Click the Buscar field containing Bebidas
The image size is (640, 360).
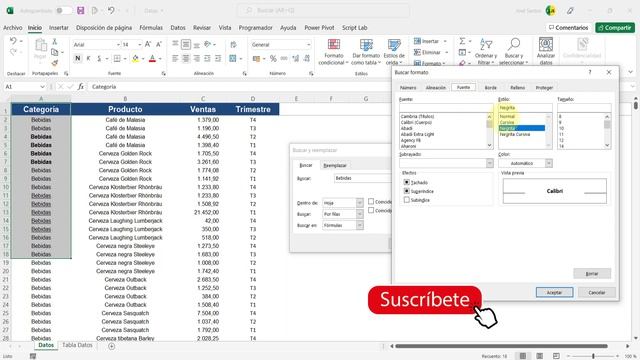tap(362, 178)
